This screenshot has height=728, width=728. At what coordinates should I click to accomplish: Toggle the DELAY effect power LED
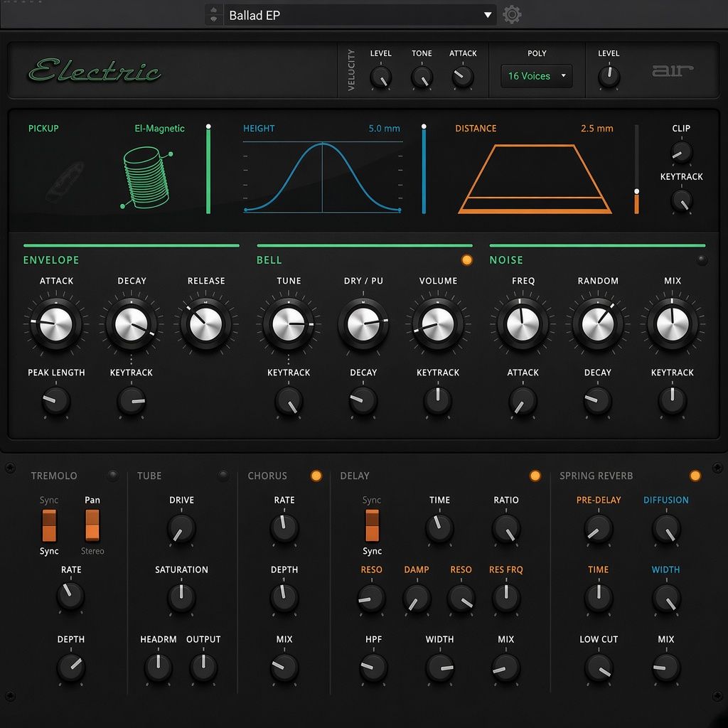(535, 476)
